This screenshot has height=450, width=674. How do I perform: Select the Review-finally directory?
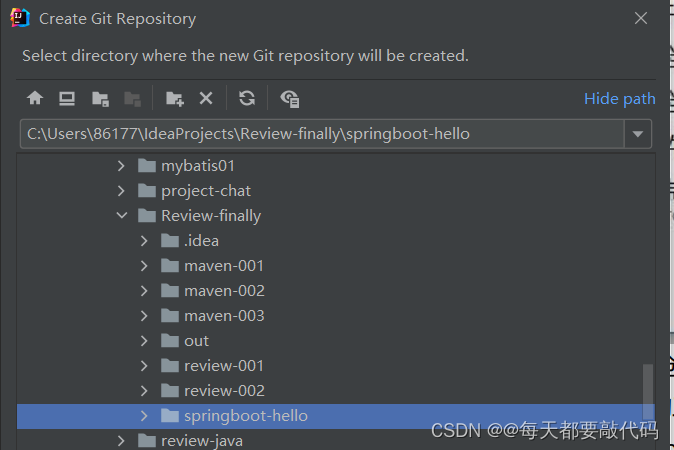[x=335, y=216]
